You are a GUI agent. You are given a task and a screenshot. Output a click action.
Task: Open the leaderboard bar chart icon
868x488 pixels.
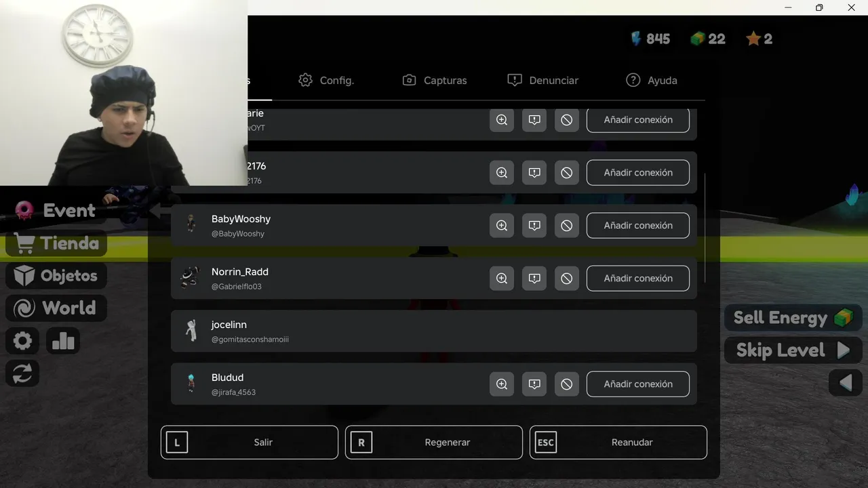click(x=63, y=340)
